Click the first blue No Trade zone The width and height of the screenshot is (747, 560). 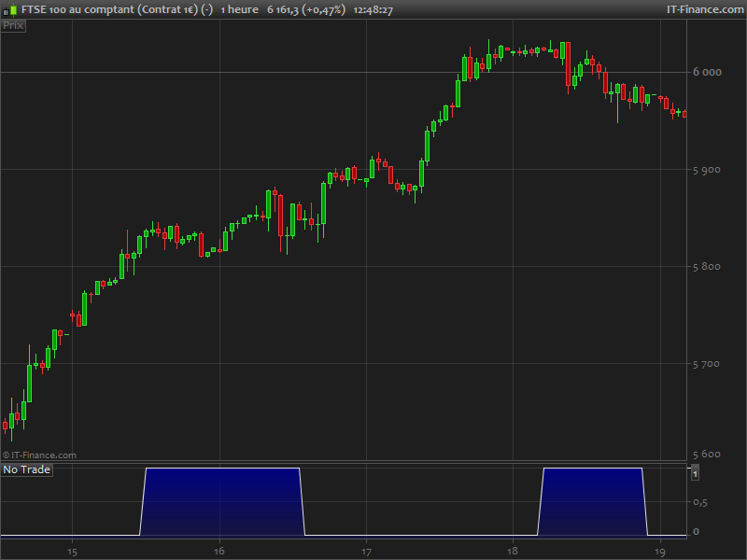pyautogui.click(x=222, y=501)
